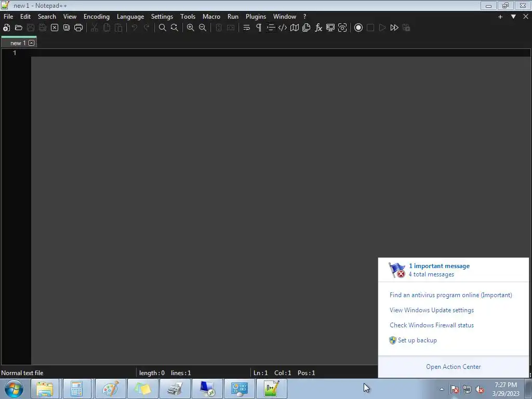Click Find an antivirus program online
Image resolution: width=532 pixels, height=399 pixels.
click(x=450, y=295)
